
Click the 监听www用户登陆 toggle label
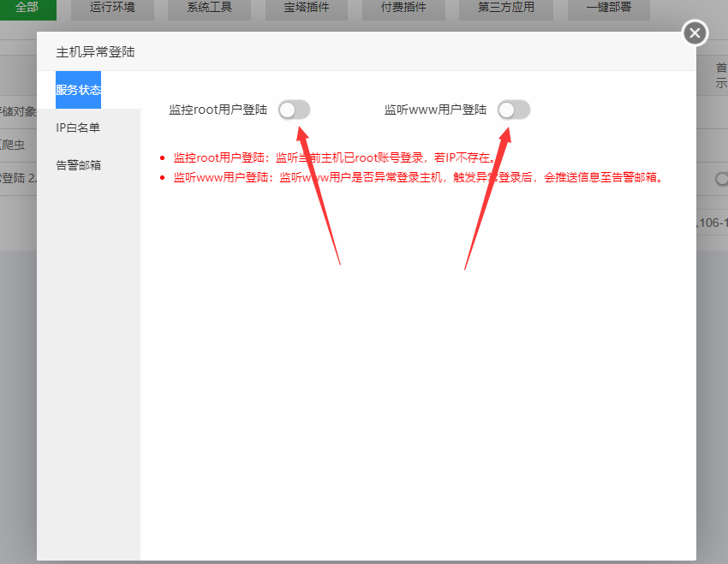(x=435, y=110)
